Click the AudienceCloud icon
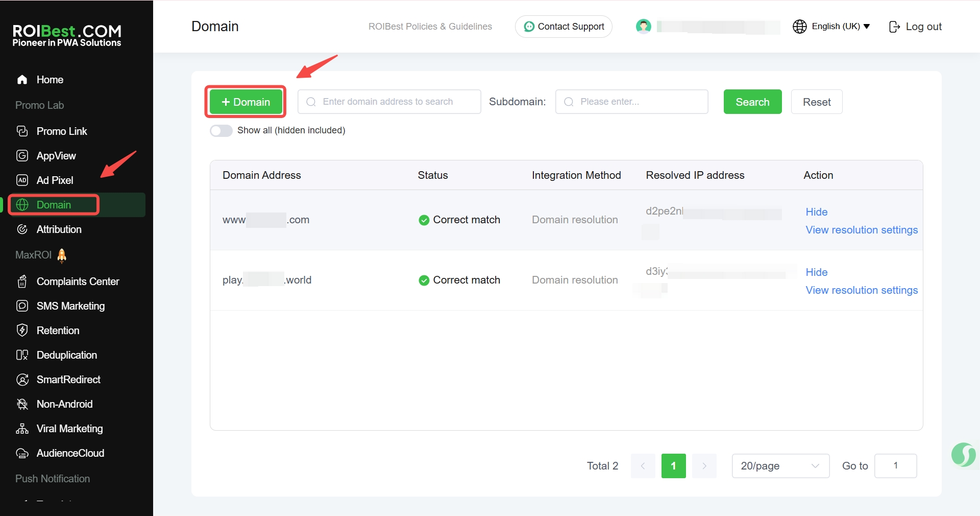980x516 pixels. point(22,453)
